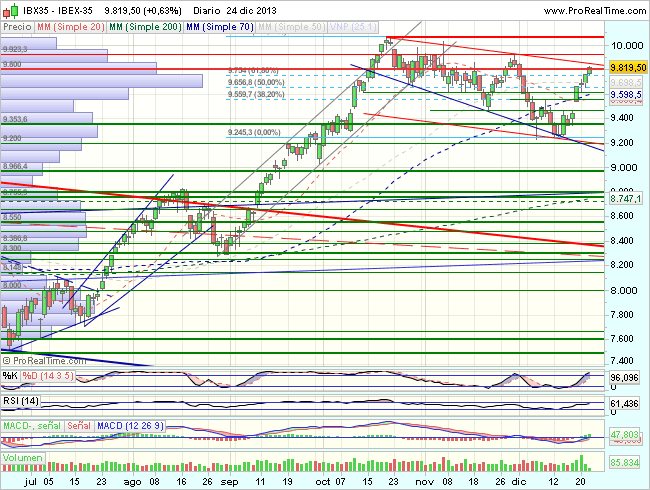This screenshot has width=650, height=490.
Task: Click the 8.747,1 price tag on axis
Action: coord(626,200)
